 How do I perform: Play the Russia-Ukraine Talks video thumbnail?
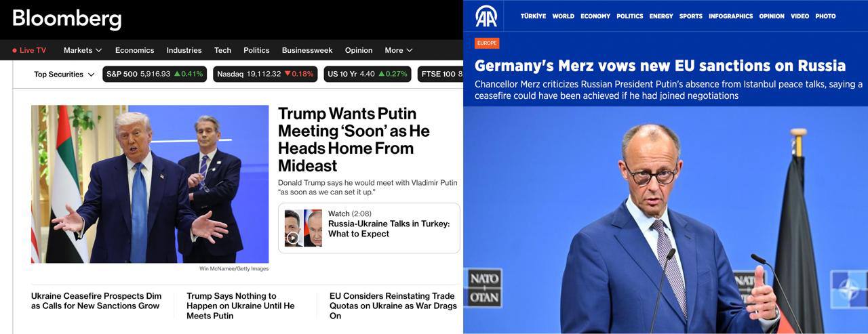pos(303,228)
